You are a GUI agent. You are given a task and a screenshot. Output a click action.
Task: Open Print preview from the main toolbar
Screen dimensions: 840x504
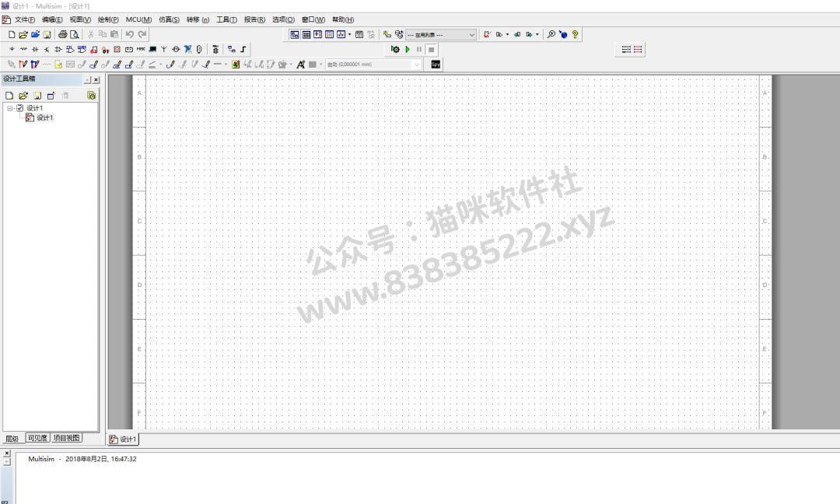pos(75,34)
